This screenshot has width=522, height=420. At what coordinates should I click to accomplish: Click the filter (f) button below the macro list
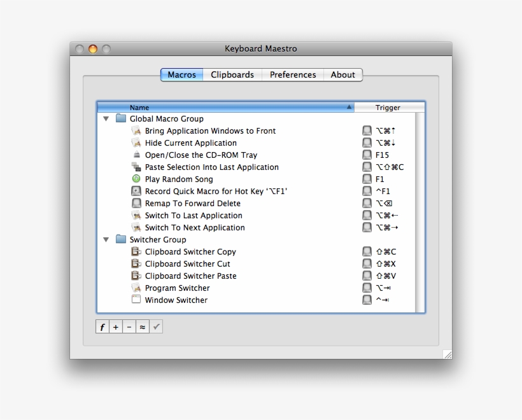coord(102,326)
